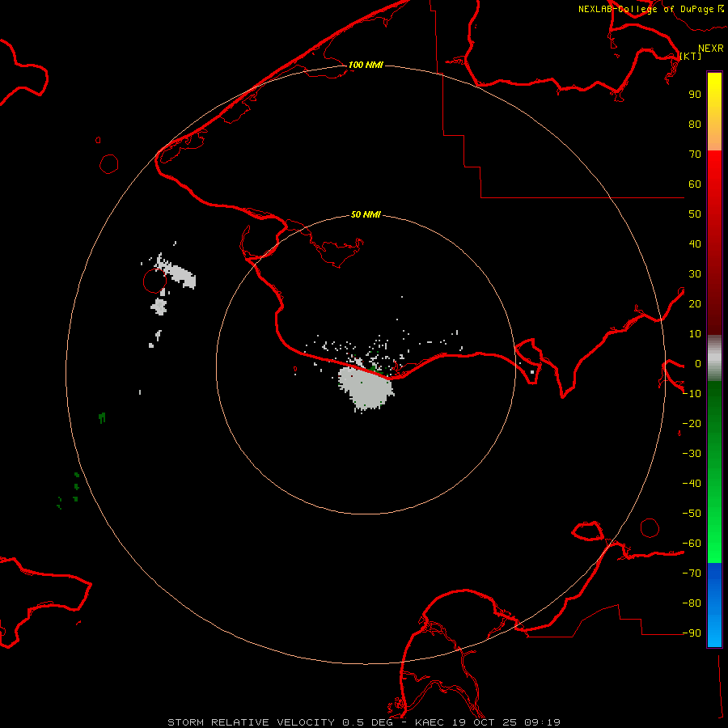Click the -80 scale label

tap(692, 603)
